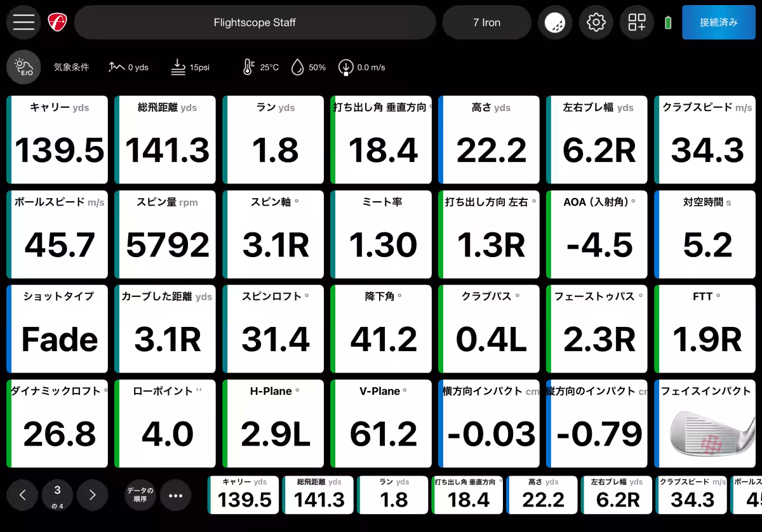The height and width of the screenshot is (532, 762).
Task: Open the Flightscope Staff player selector
Action: [x=255, y=23]
